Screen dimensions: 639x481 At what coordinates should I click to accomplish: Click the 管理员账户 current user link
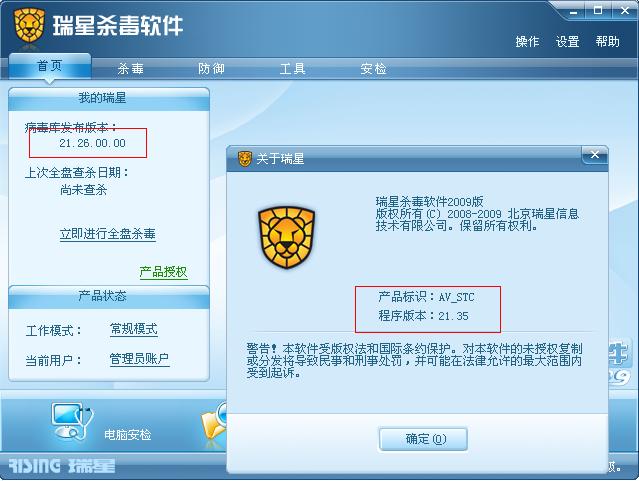139,359
